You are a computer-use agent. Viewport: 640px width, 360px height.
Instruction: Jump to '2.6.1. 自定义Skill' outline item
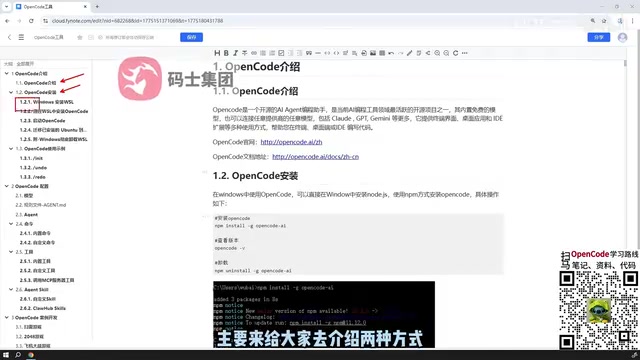click(x=38, y=299)
